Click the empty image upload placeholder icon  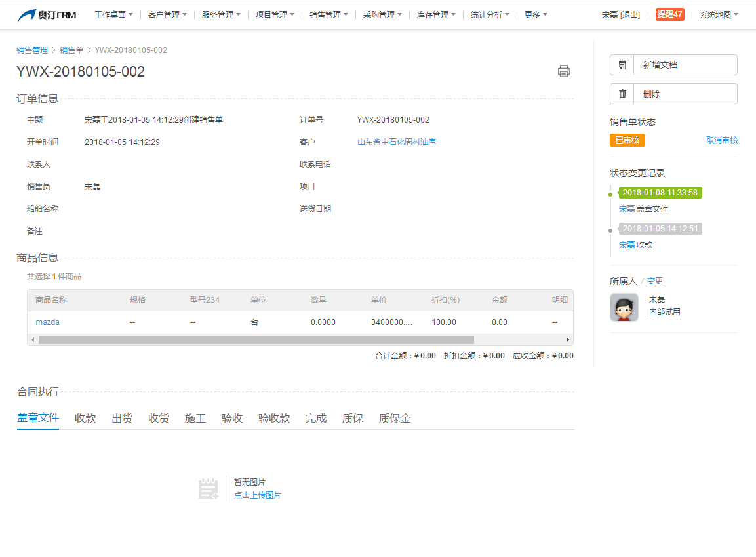(208, 489)
